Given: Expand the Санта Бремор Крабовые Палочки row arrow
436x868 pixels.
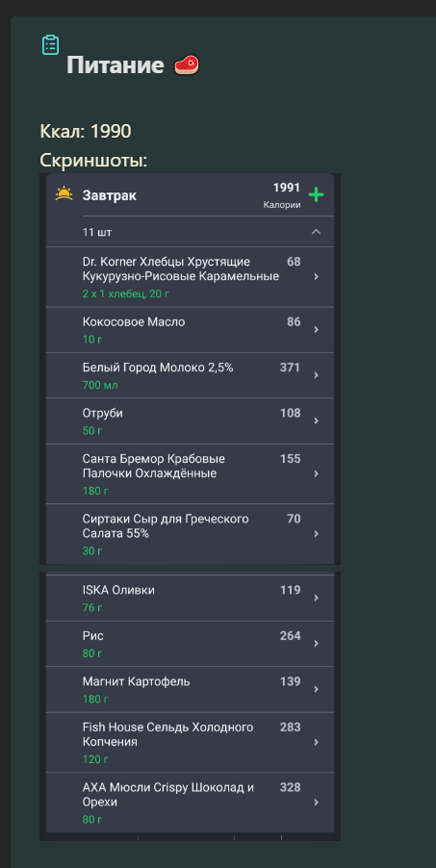Looking at the screenshot, I should (316, 473).
